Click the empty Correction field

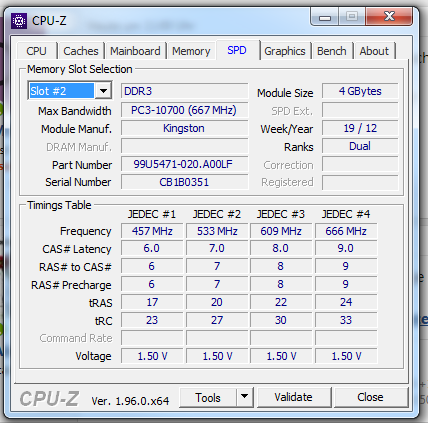coord(360,164)
